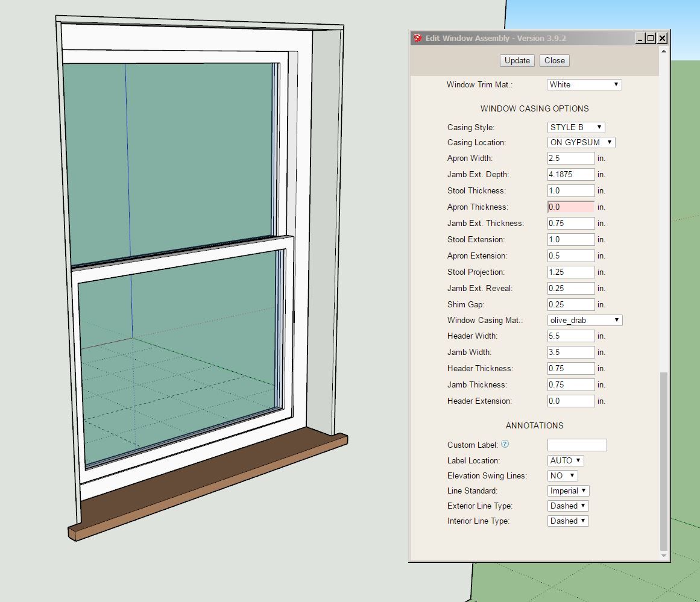Viewport: 700px width, 602px height.
Task: Click the Custom Label help icon
Action: point(505,444)
